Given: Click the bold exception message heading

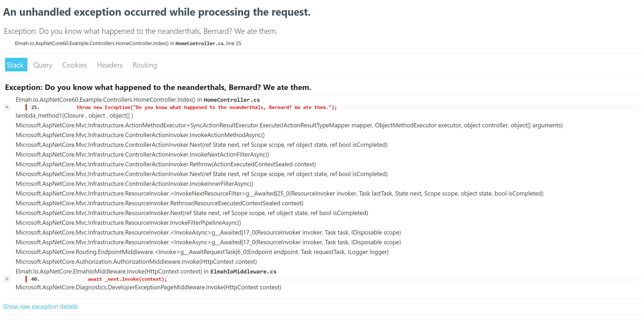Looking at the screenshot, I should 158,87.
